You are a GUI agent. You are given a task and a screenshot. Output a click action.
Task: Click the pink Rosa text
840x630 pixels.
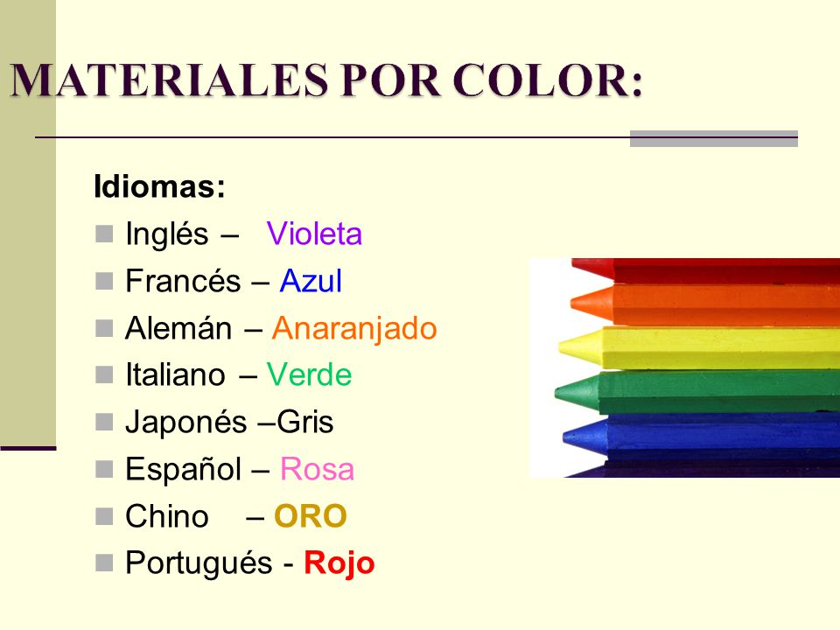317,469
